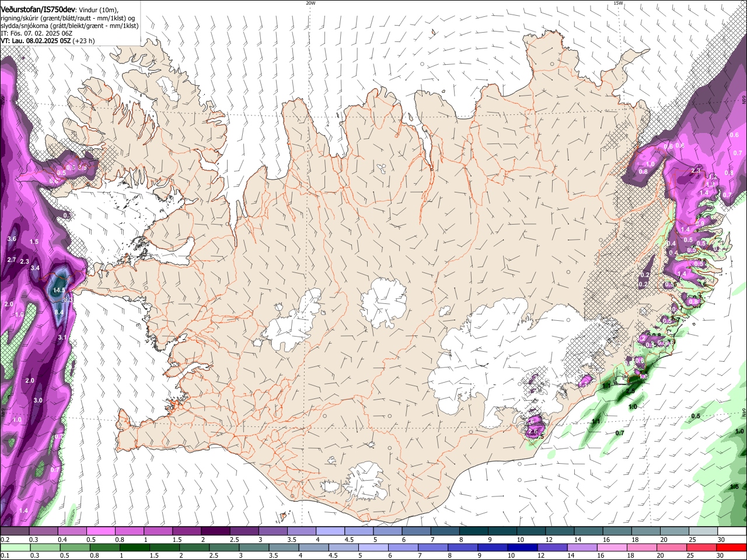This screenshot has width=747, height=560.
Task: Pick darkest purple upper swatch between 2 and 2.5
Action: click(x=215, y=531)
